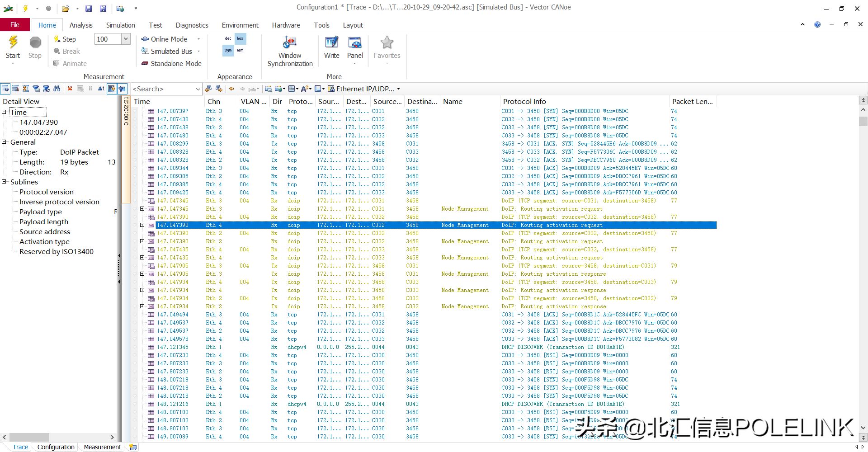Click the funnel filter icon in trace toolbar
The width and height of the screenshot is (868, 452).
[x=36, y=89]
